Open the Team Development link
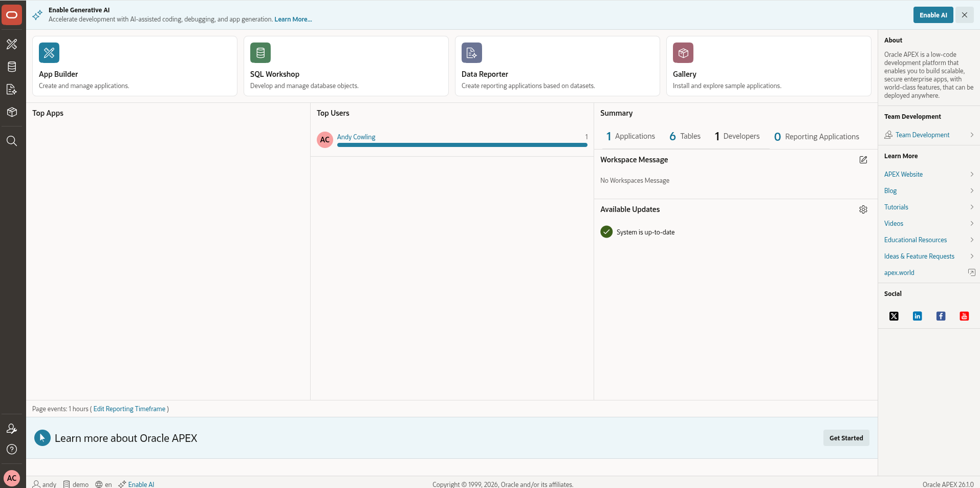This screenshot has height=488, width=980. point(922,135)
